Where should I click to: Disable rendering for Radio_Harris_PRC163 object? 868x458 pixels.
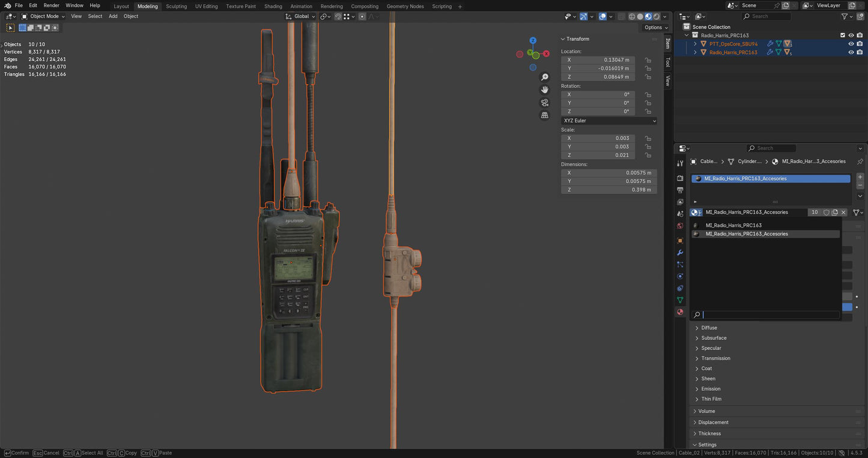tap(860, 52)
